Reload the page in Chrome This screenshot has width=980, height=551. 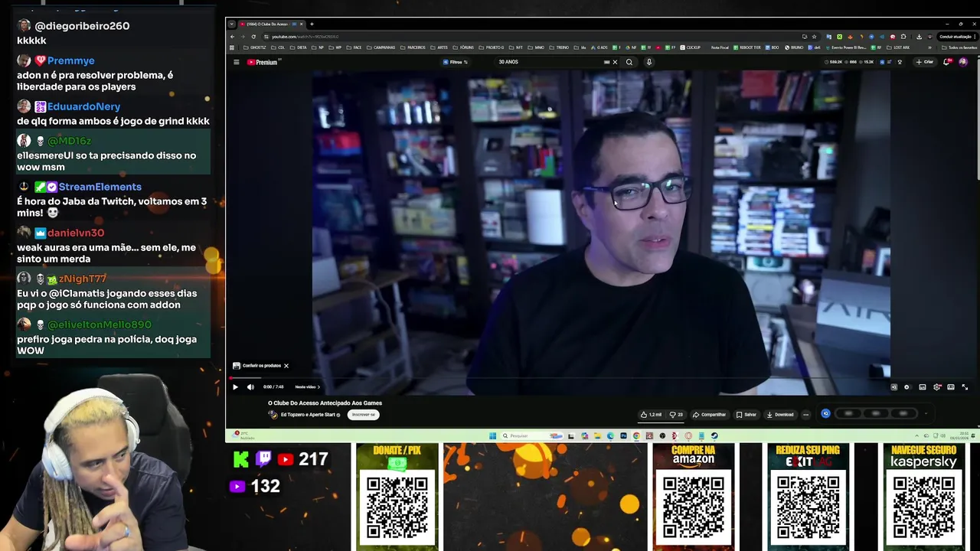[x=253, y=37]
